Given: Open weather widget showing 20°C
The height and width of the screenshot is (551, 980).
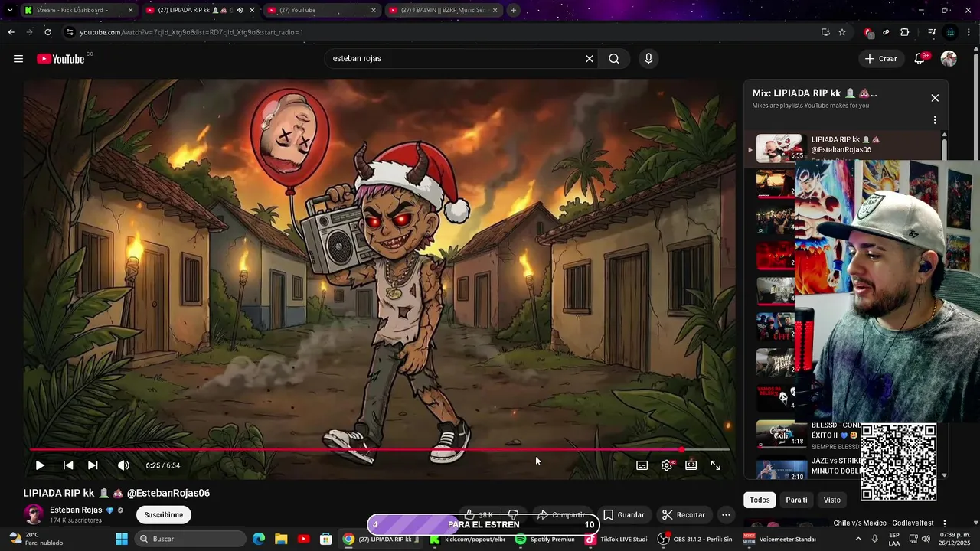Looking at the screenshot, I should click(34, 539).
